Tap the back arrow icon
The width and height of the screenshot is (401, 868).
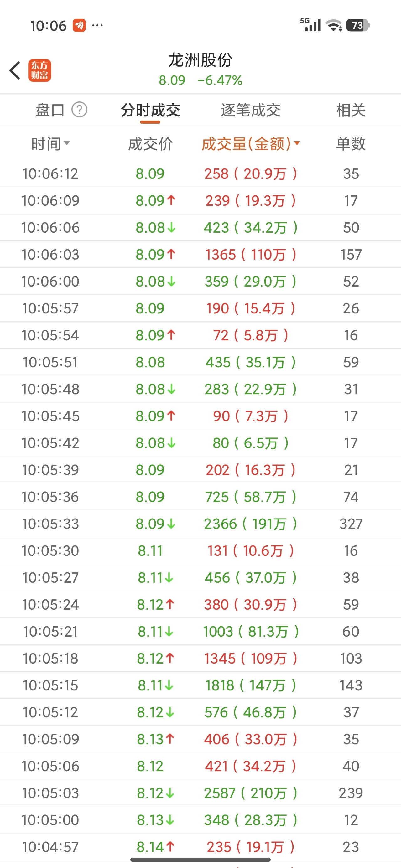[x=15, y=70]
